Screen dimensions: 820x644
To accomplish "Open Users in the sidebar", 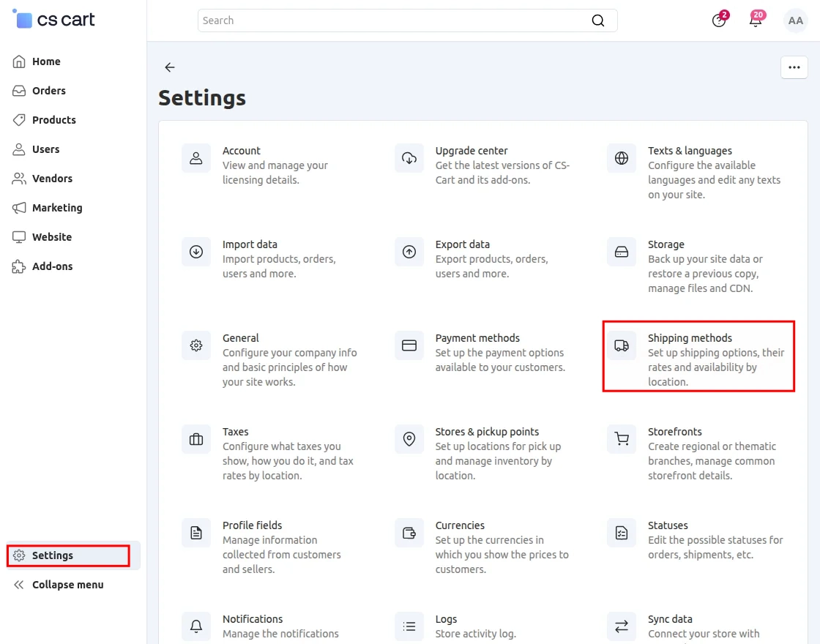I will (x=73, y=149).
